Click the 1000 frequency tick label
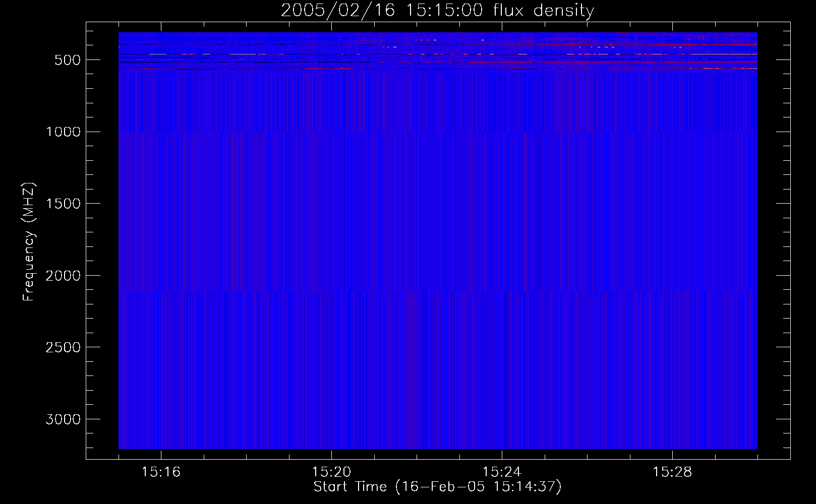The width and height of the screenshot is (816, 504). (x=63, y=132)
